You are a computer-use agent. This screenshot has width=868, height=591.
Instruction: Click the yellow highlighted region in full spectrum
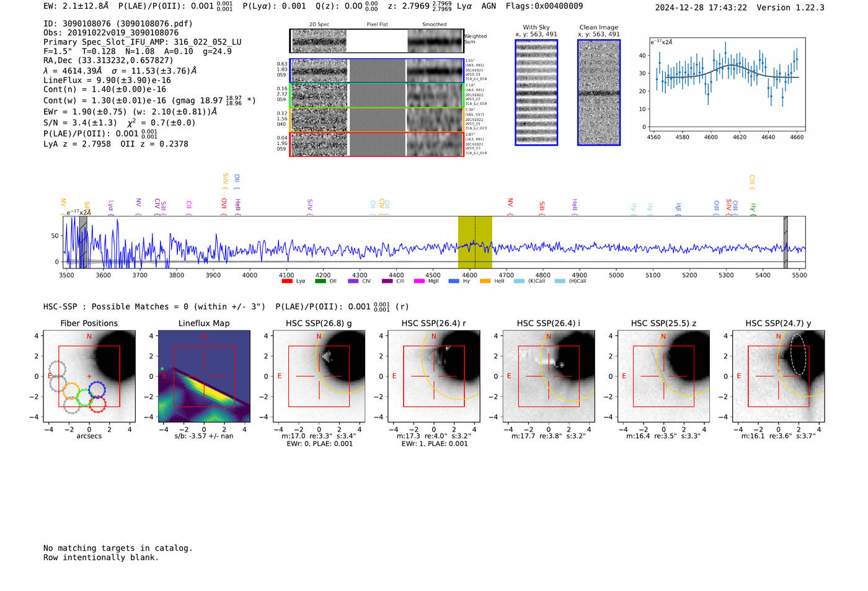coord(475,242)
